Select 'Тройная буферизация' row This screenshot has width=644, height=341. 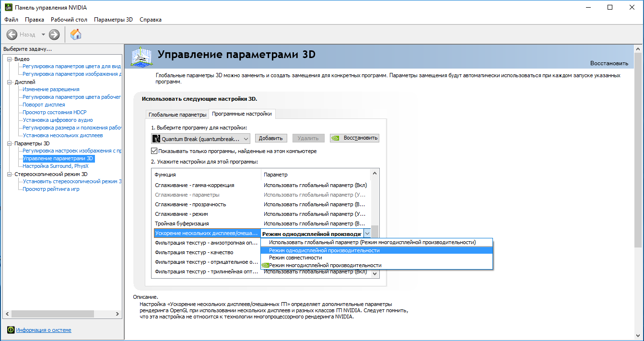coord(263,223)
